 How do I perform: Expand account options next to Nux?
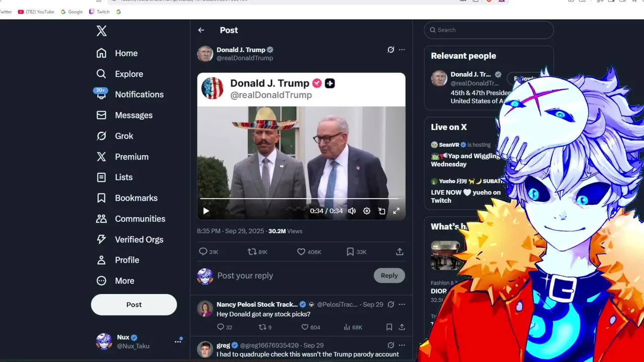click(178, 341)
